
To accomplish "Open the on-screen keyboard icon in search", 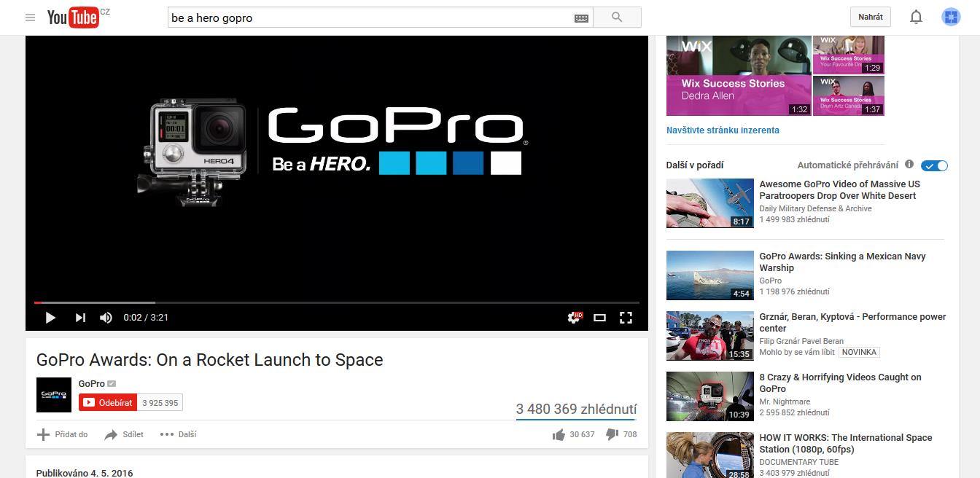I will (581, 18).
